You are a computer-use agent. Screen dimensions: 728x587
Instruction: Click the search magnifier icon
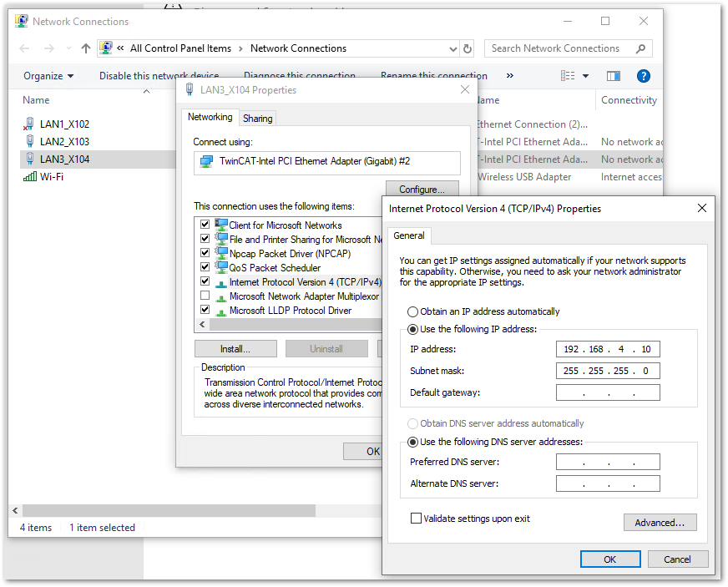640,48
